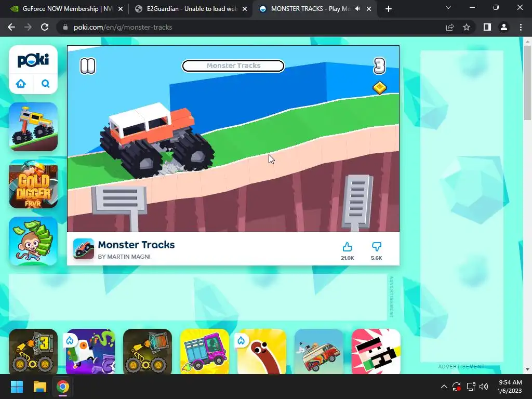Click the sync status tray icon

457,387
